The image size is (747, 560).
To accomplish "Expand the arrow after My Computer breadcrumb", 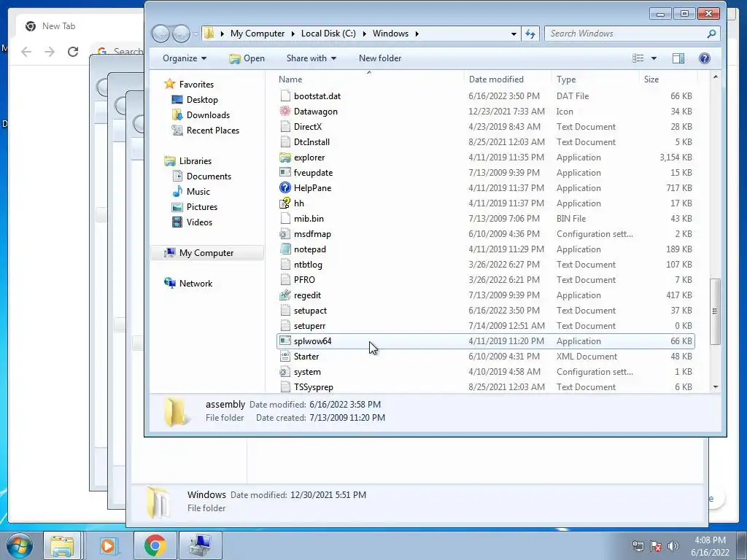I will tap(293, 34).
